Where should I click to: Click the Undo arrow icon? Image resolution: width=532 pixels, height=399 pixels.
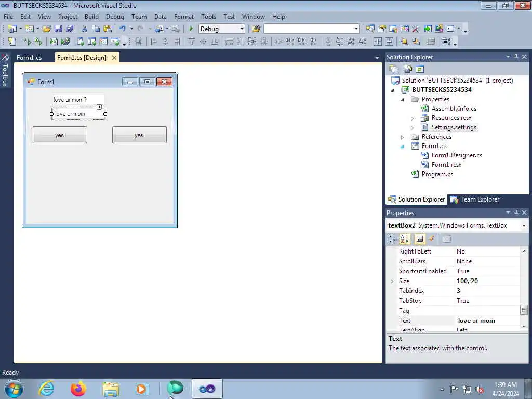point(123,29)
